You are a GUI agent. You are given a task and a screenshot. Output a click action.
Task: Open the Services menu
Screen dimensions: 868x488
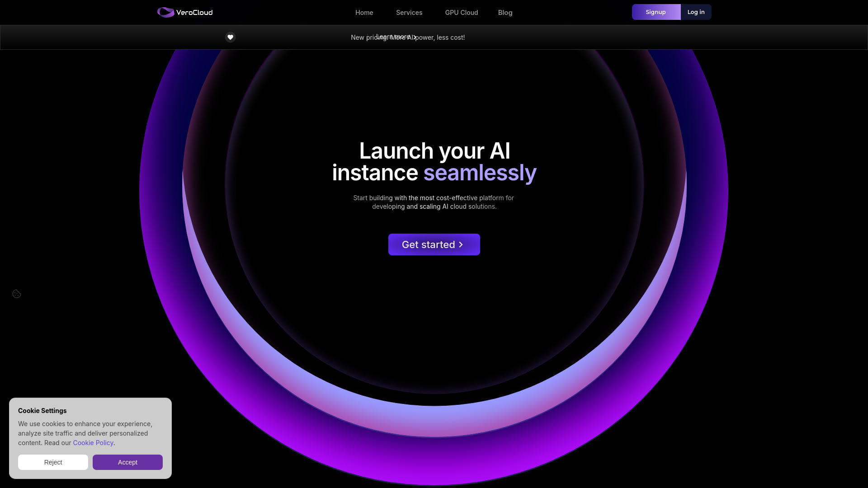[409, 13]
